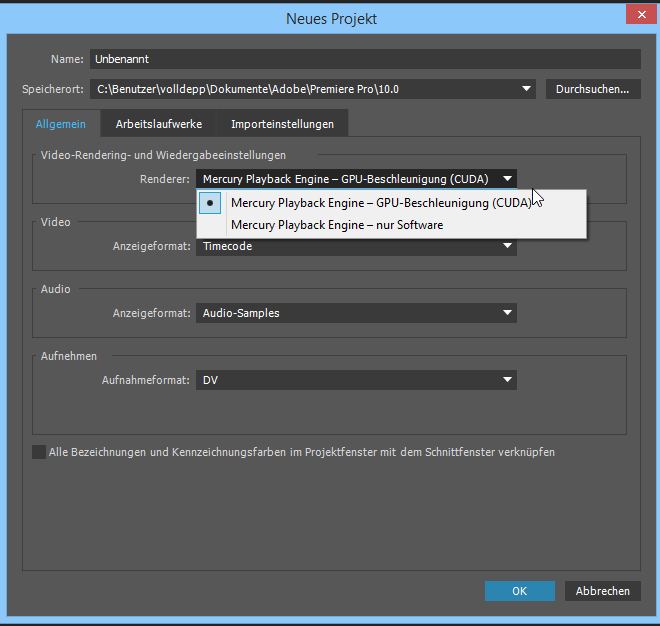Confirm the new project with OK
Image resolution: width=660 pixels, height=626 pixels.
[519, 591]
